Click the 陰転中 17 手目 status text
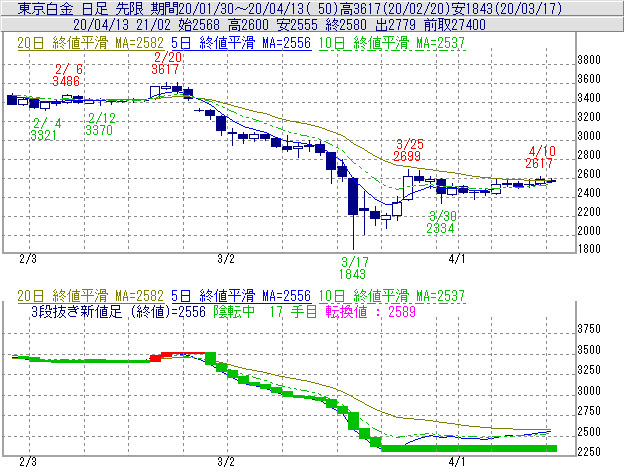Image resolution: width=624 pixels, height=474 pixels. [x=265, y=312]
